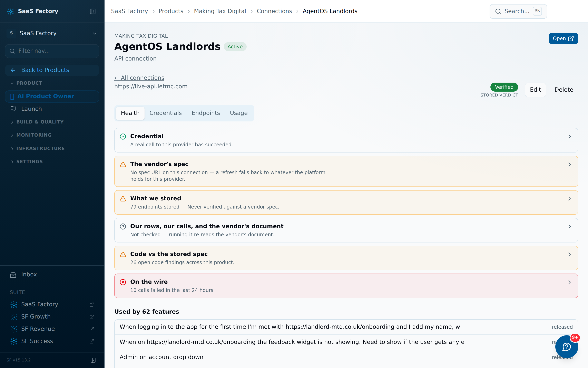The image size is (588, 368).
Task: Expand What we stored chevron
Action: [570, 199]
